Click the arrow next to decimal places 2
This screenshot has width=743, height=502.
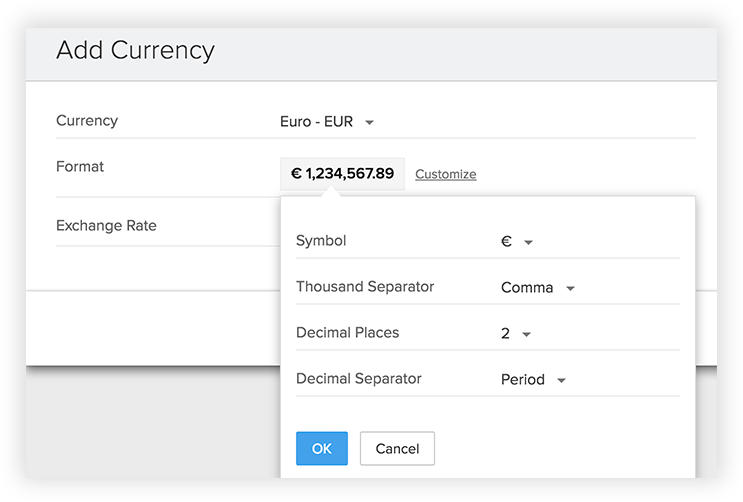click(526, 335)
